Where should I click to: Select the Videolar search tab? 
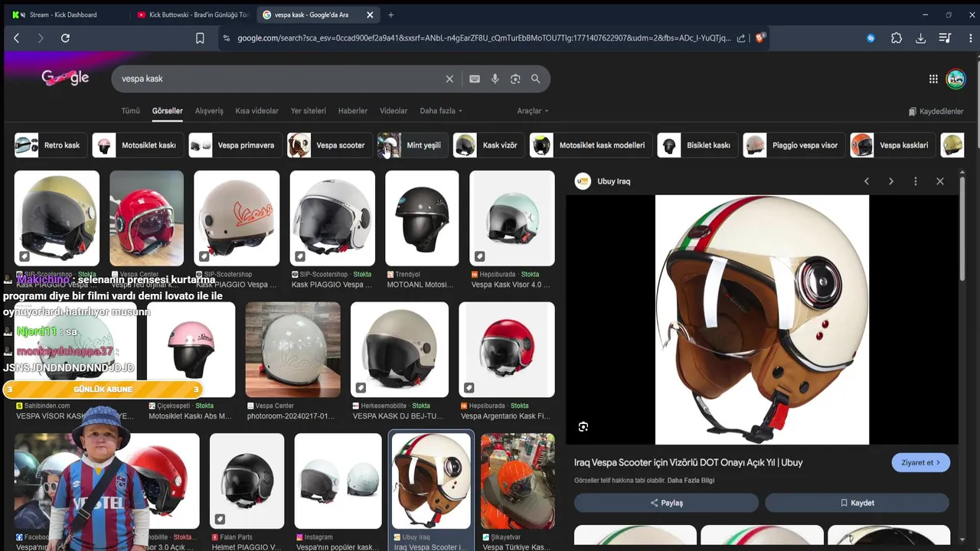tap(394, 111)
